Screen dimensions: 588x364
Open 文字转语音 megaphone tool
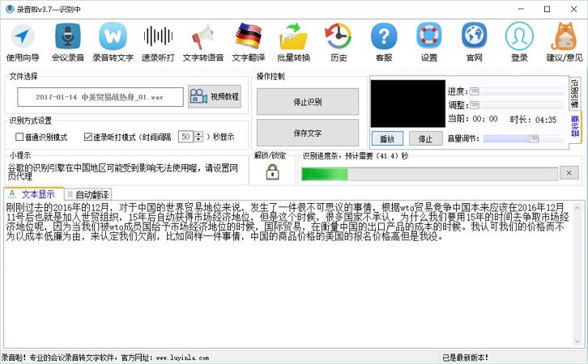202,37
